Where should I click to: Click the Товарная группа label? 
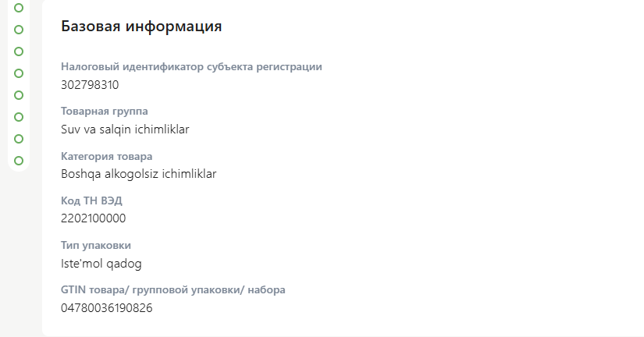point(104,112)
